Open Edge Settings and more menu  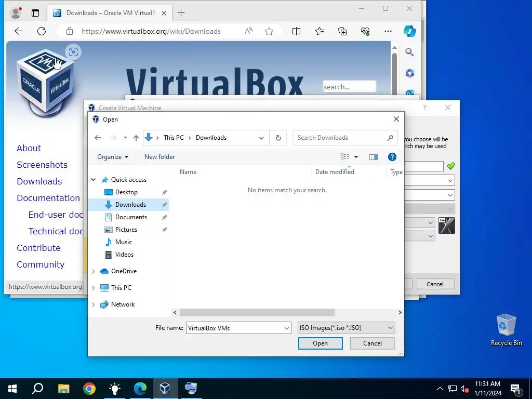click(388, 31)
